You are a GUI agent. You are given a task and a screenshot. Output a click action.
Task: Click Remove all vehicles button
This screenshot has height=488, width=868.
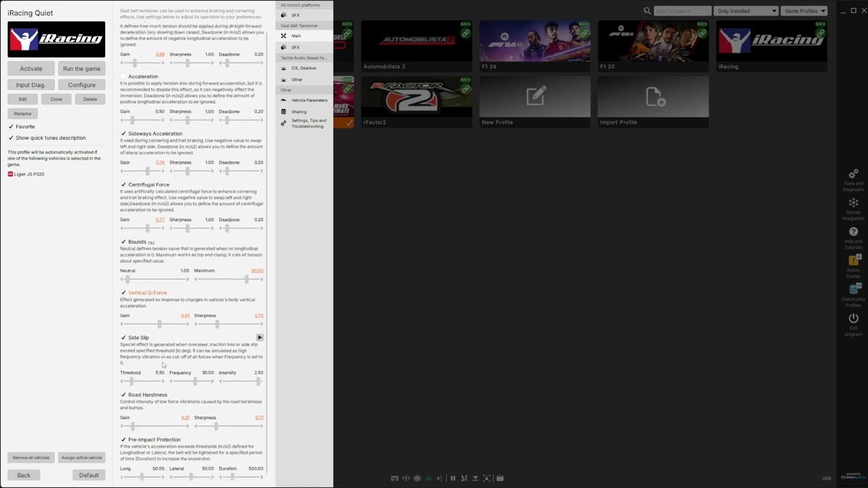(31, 457)
